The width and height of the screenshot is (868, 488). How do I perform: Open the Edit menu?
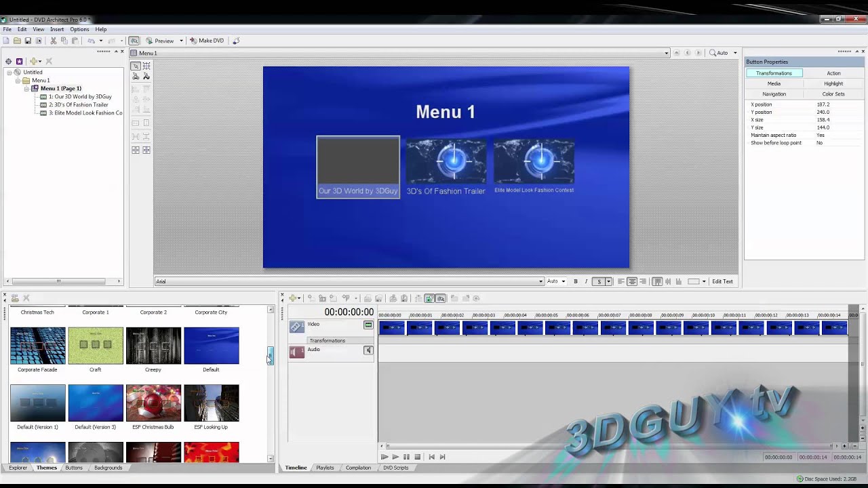coord(22,29)
